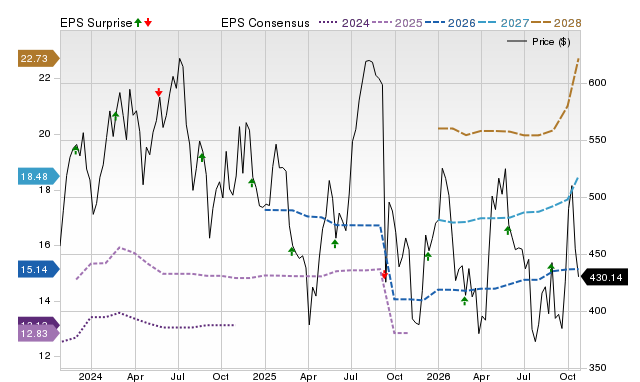Toggle the Price ($) legend entry

[x=539, y=42]
